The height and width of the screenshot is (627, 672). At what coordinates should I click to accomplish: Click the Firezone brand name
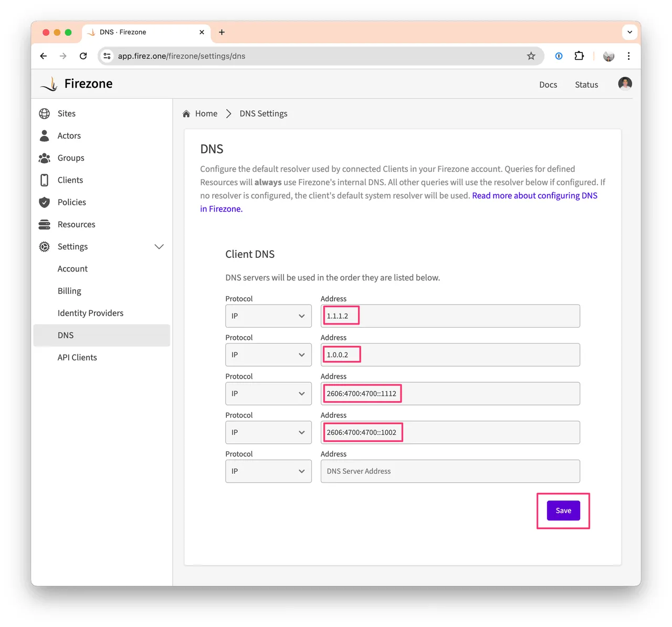[88, 84]
